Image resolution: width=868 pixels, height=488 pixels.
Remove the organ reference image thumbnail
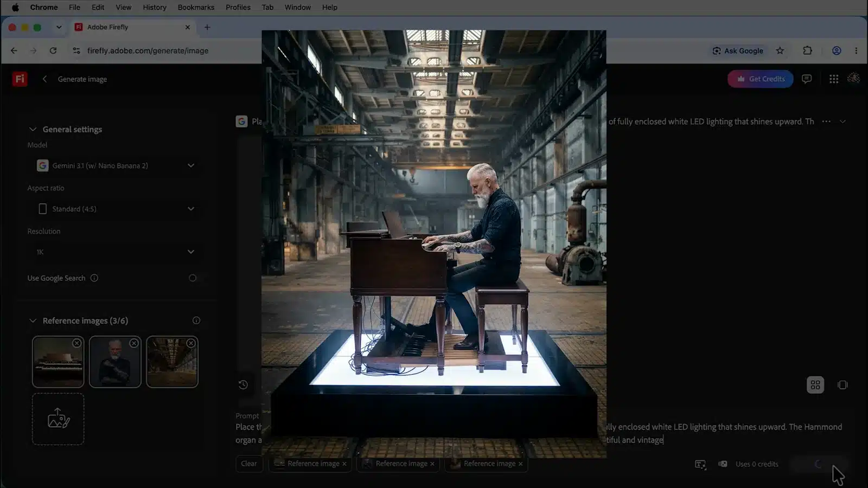[77, 343]
